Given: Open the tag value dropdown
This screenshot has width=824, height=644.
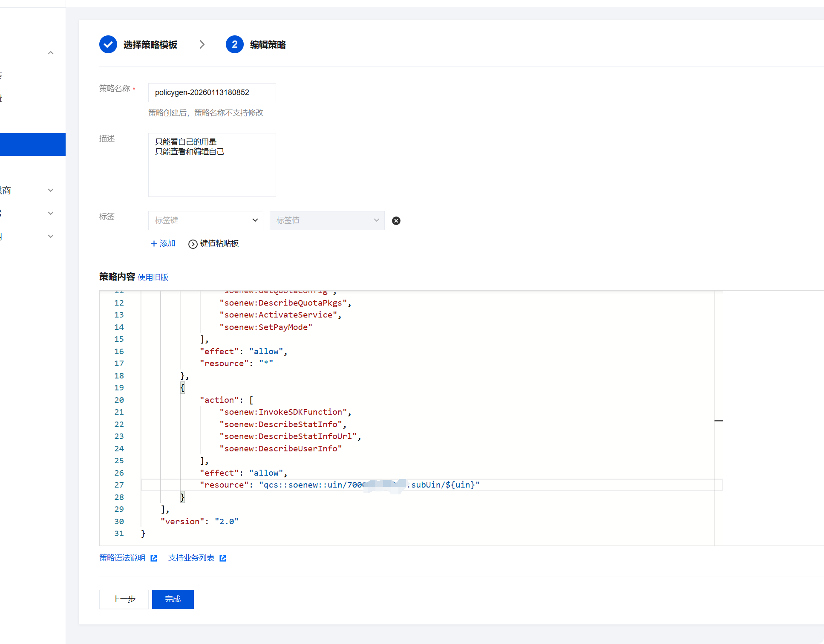Looking at the screenshot, I should tap(327, 220).
